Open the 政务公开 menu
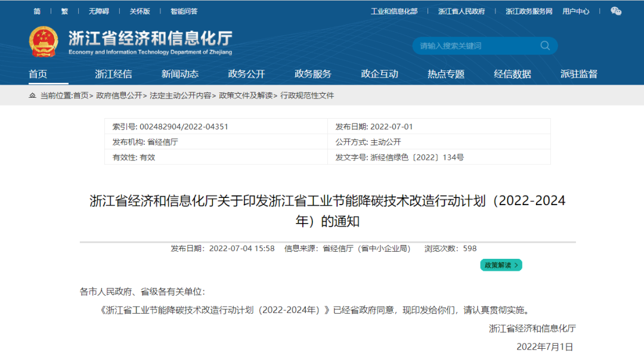This screenshot has height=356, width=644. [x=246, y=73]
